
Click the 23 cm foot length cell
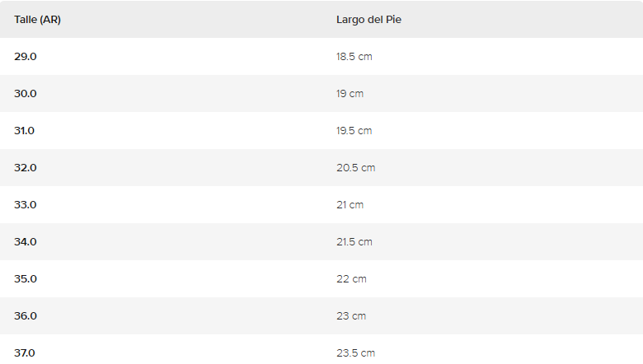[351, 315]
